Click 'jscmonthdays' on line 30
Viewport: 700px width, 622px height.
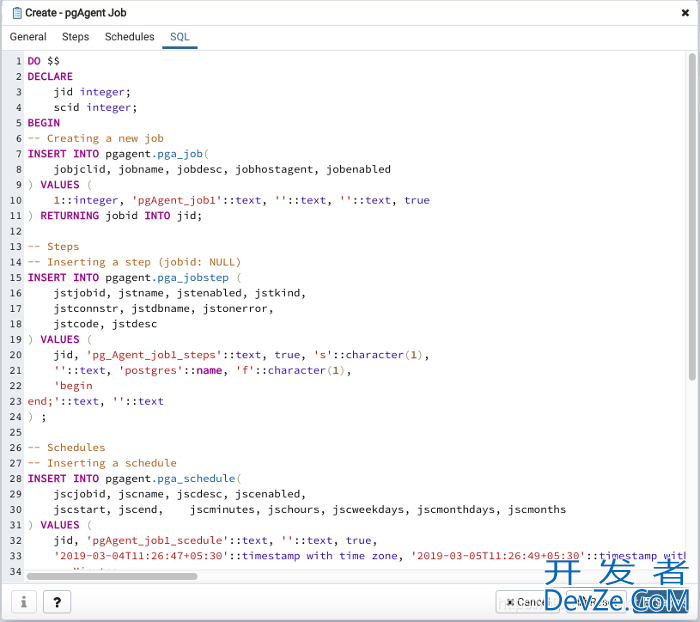(456, 509)
